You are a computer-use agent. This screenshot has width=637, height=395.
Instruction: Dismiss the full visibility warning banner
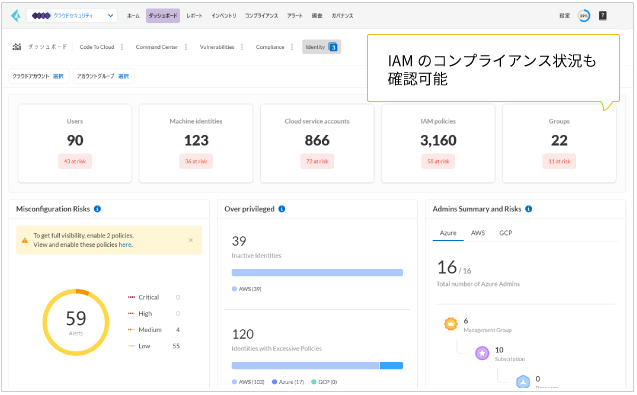pyautogui.click(x=191, y=240)
